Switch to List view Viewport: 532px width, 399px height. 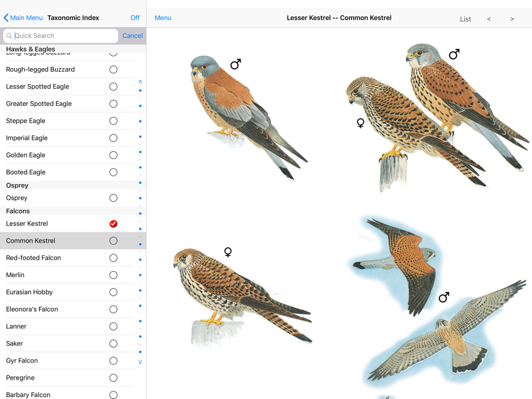(x=465, y=19)
